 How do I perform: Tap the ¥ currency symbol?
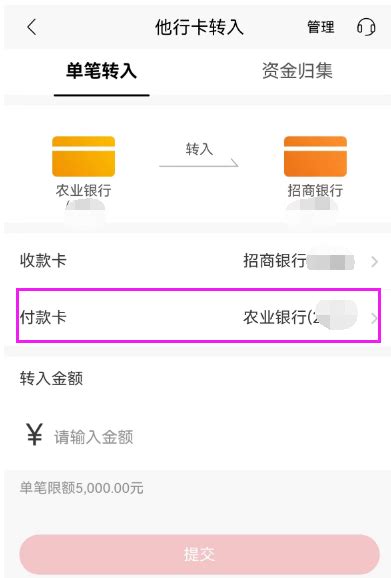(34, 434)
